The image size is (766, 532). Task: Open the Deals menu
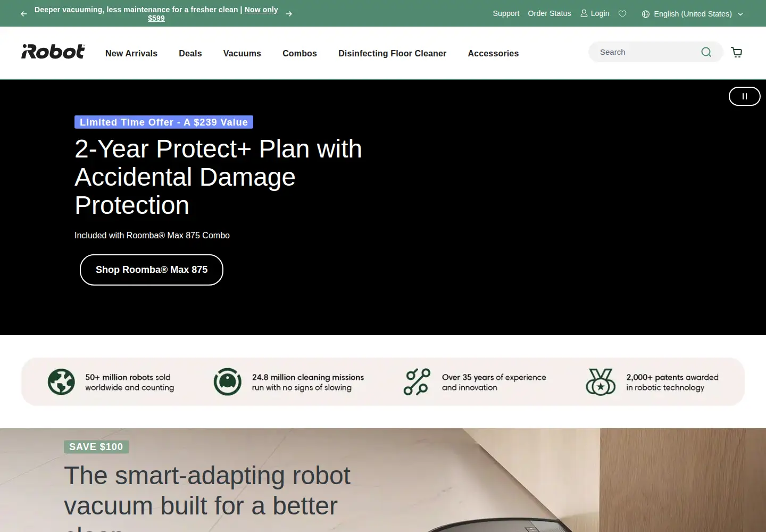(190, 53)
